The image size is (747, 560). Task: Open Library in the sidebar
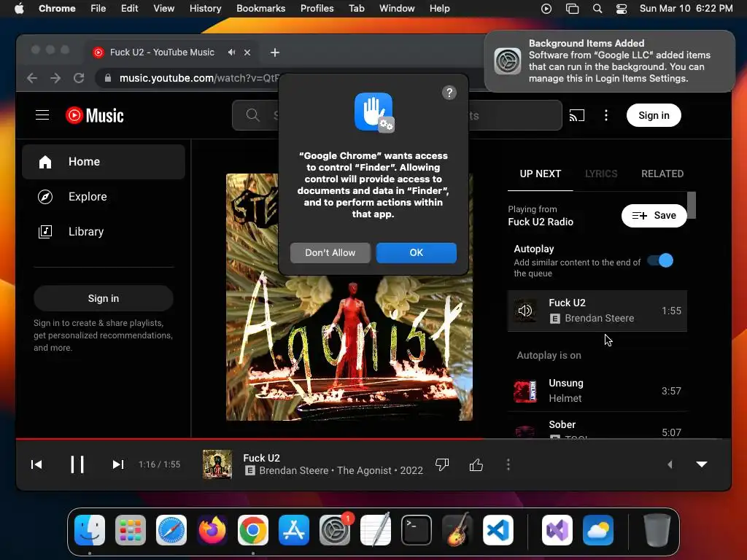104,231
